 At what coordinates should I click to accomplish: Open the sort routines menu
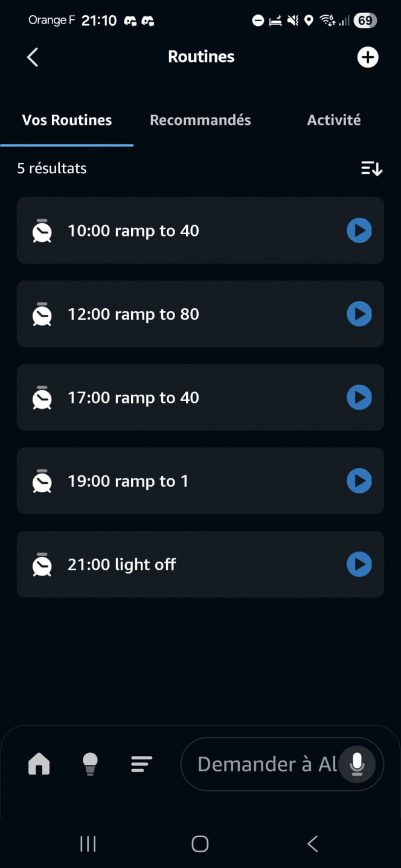point(371,168)
